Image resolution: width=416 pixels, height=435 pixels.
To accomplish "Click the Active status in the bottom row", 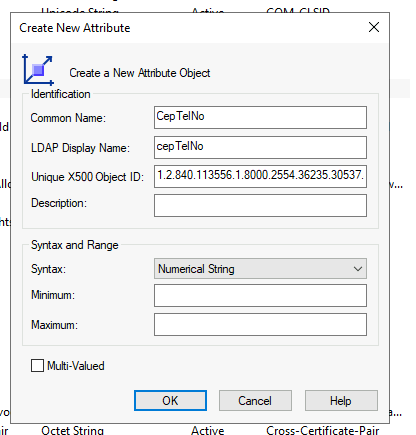I will click(x=207, y=430).
